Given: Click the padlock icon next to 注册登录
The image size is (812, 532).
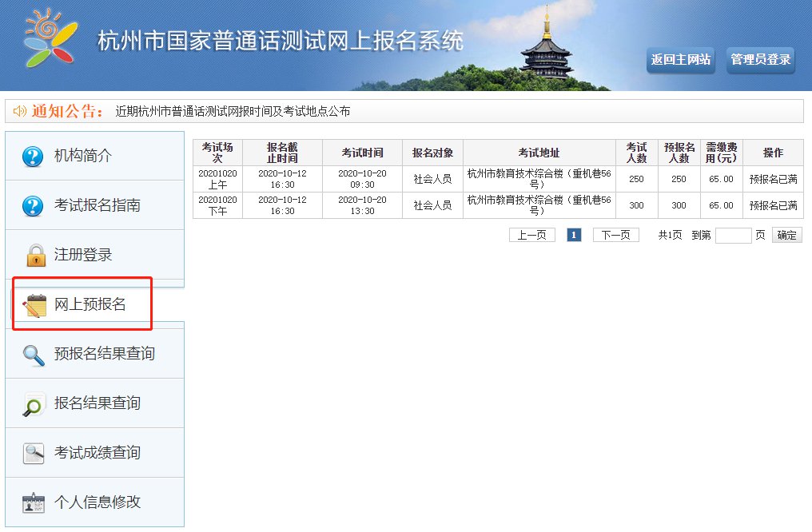Looking at the screenshot, I should coord(36,255).
